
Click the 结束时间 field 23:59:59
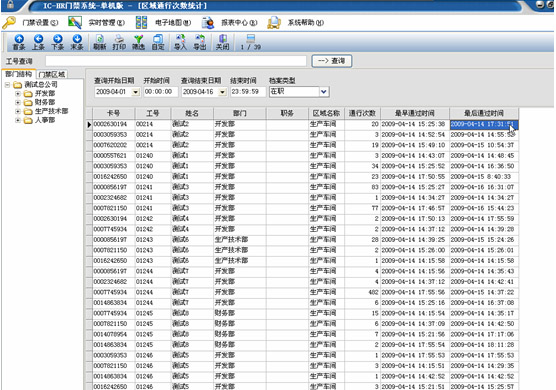pyautogui.click(x=248, y=92)
